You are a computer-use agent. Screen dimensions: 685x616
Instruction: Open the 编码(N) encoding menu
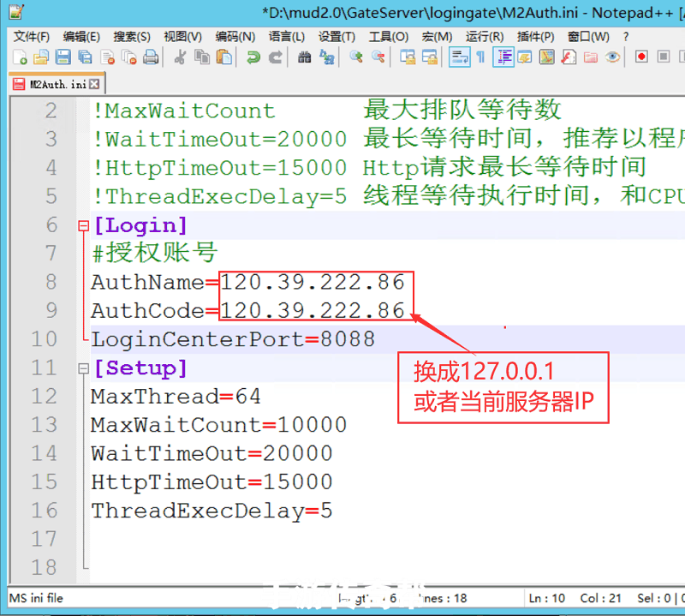point(235,37)
